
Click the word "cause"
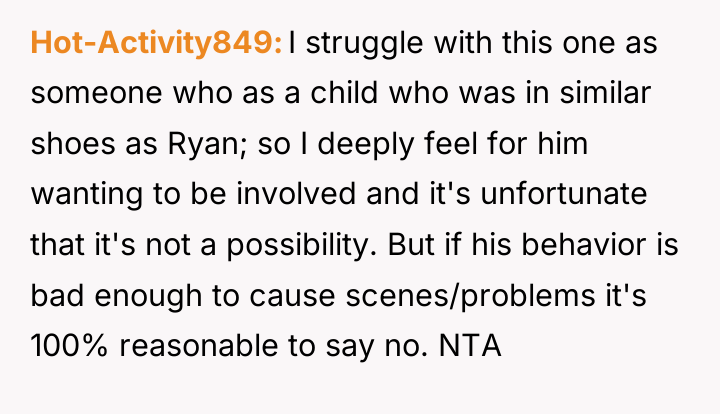(x=292, y=297)
